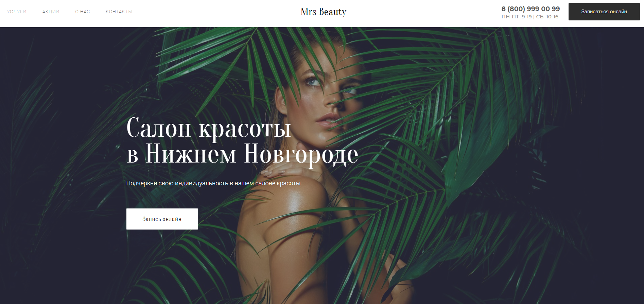This screenshot has height=304, width=644.
Task: Click the ПН-ПТ 9-19 weekday hours text
Action: (517, 17)
